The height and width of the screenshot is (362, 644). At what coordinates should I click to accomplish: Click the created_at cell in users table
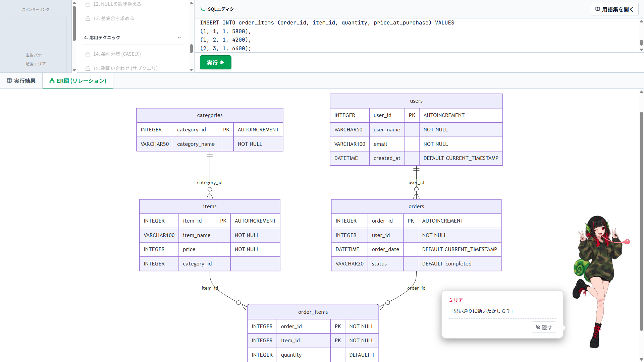387,158
